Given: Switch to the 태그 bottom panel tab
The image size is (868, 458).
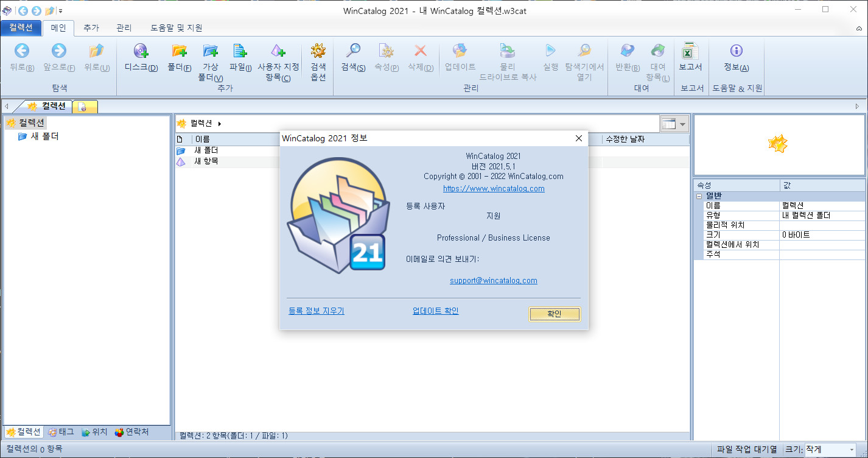Looking at the screenshot, I should pos(61,432).
